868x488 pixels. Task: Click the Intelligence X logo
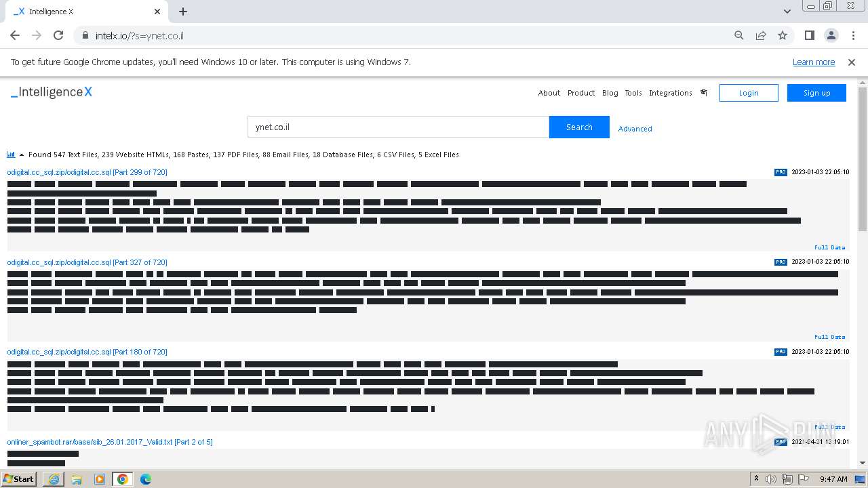pyautogui.click(x=52, y=92)
